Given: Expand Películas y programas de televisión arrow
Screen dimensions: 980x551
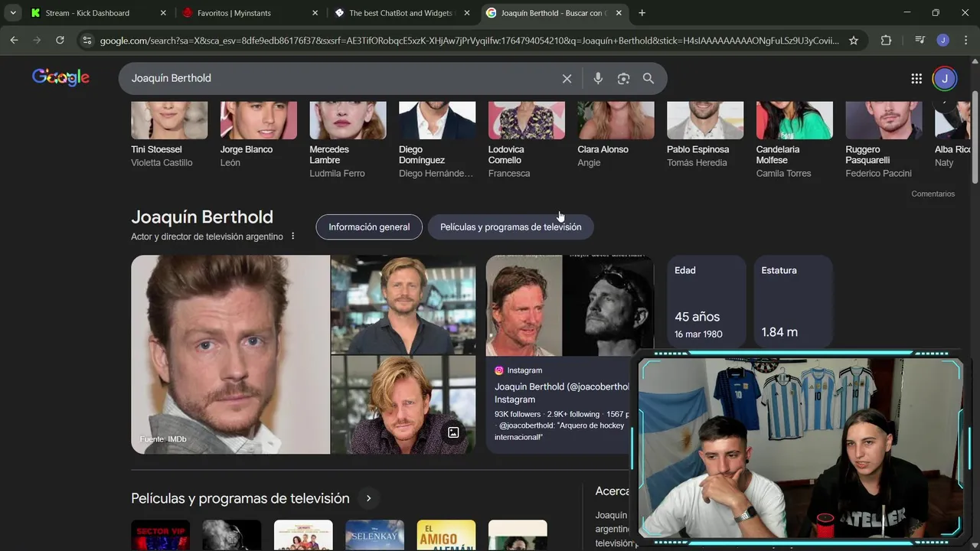Looking at the screenshot, I should (x=368, y=498).
